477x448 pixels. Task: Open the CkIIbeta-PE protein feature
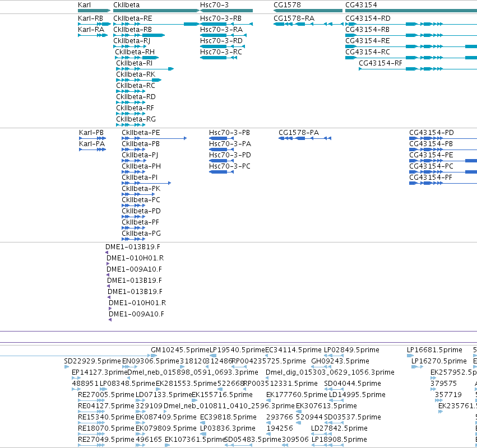tap(141, 133)
